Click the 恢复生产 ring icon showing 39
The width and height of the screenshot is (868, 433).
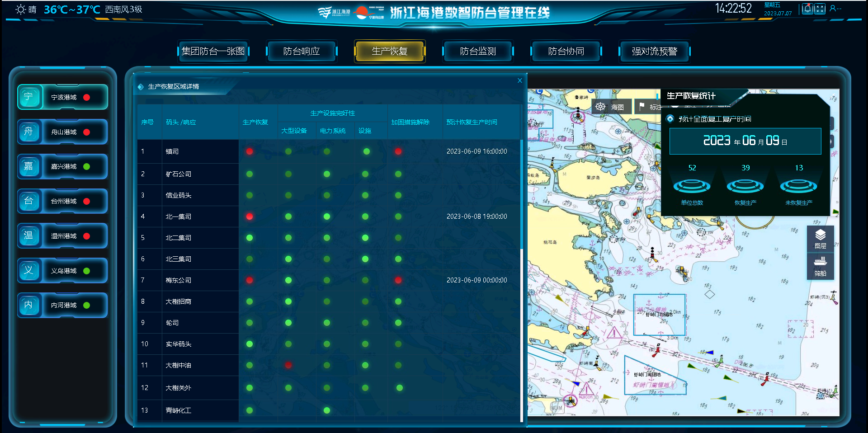pos(745,186)
